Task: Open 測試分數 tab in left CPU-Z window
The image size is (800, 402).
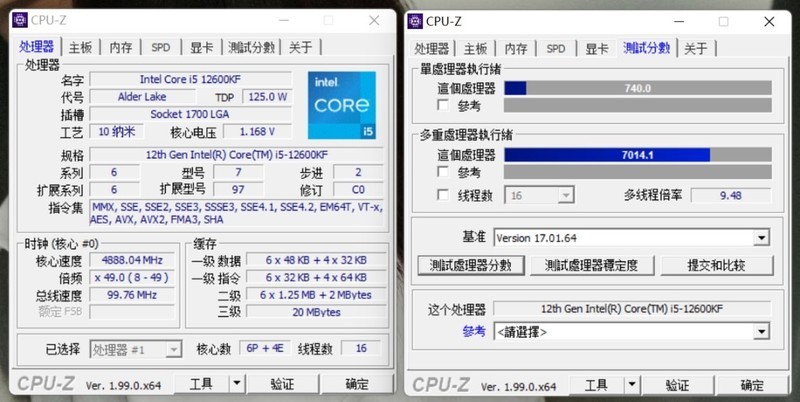Action: tap(251, 47)
